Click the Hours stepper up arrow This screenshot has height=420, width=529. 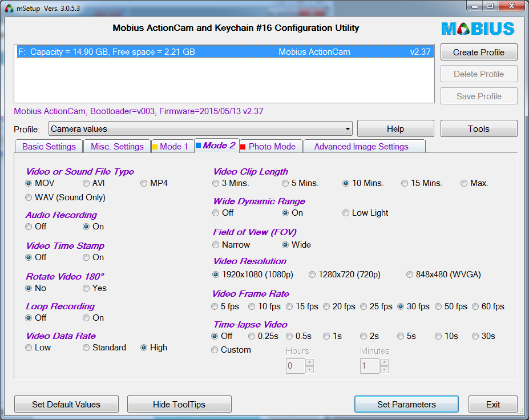(x=310, y=362)
